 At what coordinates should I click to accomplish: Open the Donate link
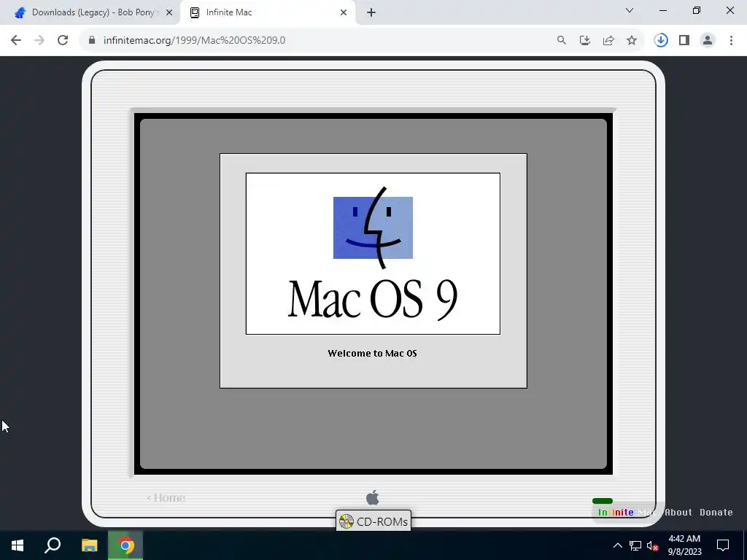coord(716,513)
